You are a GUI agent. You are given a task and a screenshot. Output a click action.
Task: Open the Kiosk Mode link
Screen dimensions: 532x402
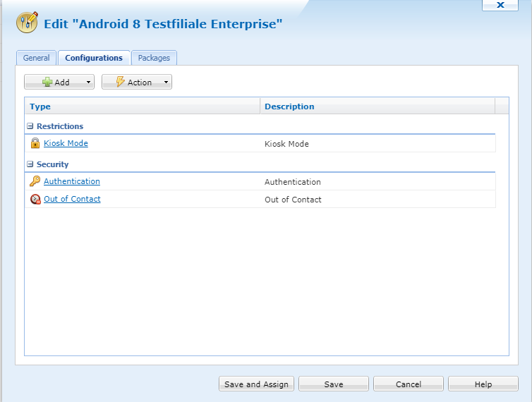pos(66,143)
